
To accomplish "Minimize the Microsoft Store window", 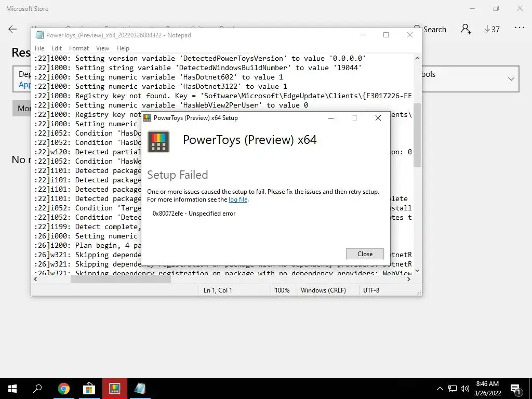I will [472, 8].
